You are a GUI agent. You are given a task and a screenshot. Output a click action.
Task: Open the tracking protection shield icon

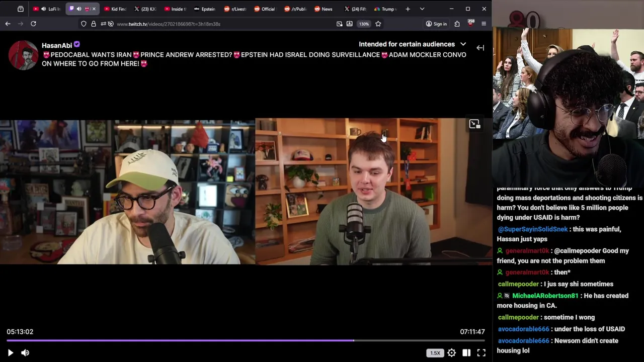point(84,24)
